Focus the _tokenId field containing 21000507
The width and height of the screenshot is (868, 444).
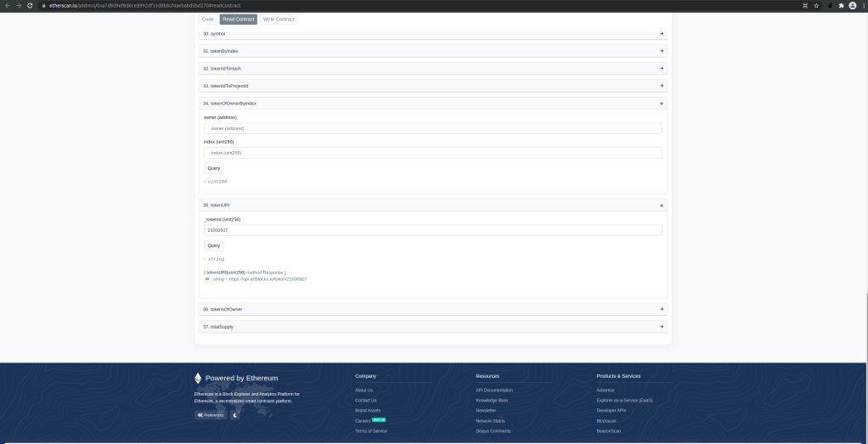click(432, 230)
